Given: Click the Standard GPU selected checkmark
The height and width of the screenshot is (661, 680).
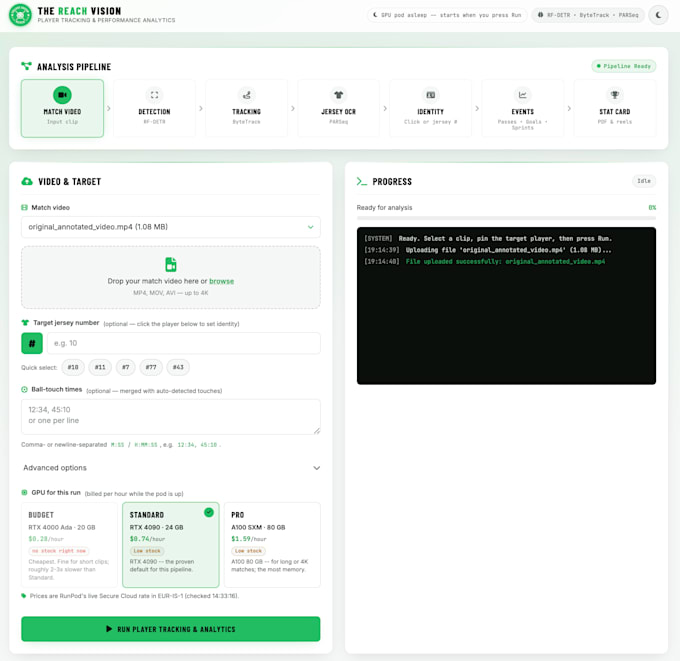Looking at the screenshot, I should pos(209,513).
